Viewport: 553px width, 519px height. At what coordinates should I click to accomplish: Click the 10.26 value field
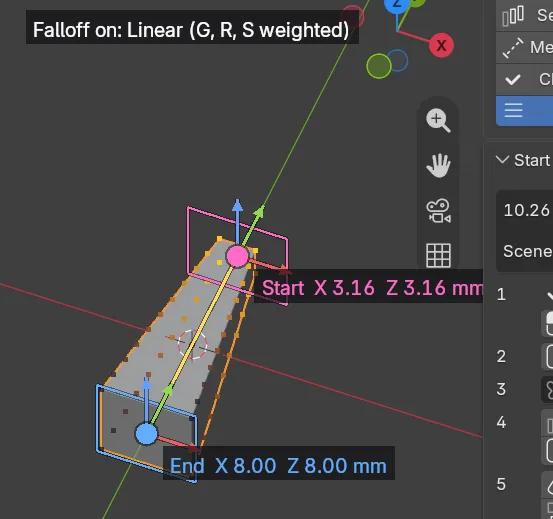[525, 210]
